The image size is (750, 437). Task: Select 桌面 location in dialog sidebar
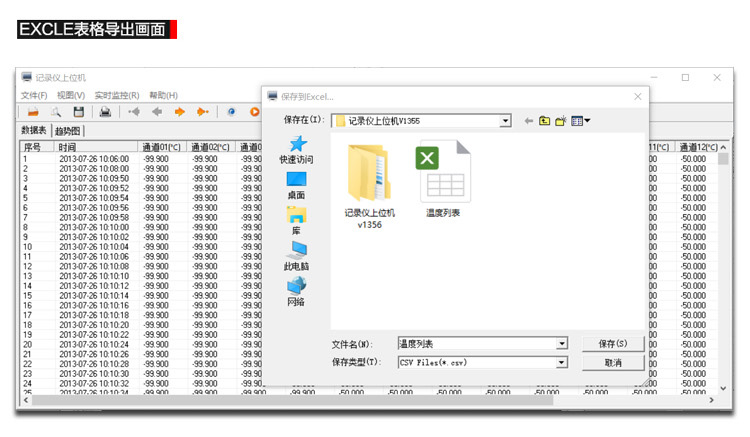pyautogui.click(x=296, y=186)
